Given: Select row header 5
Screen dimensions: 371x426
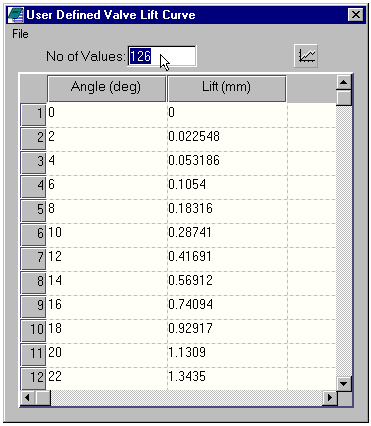Looking at the screenshot, I should pos(33,210).
